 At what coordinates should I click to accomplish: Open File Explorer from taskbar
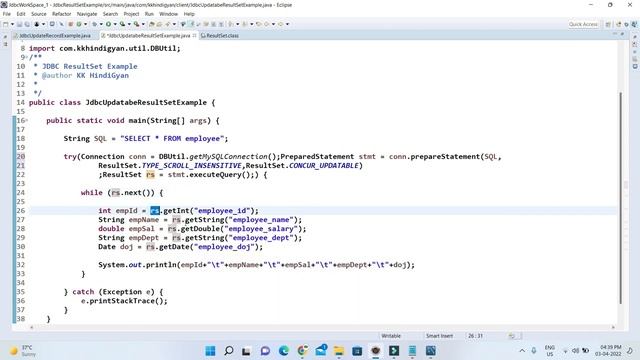pyautogui.click(x=339, y=351)
